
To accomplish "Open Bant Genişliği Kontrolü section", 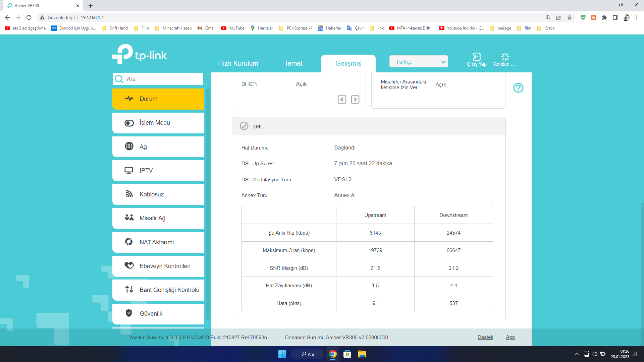I will [158, 290].
